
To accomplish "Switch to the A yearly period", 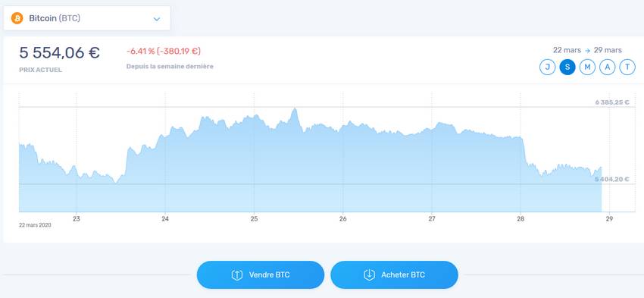I will coord(607,67).
